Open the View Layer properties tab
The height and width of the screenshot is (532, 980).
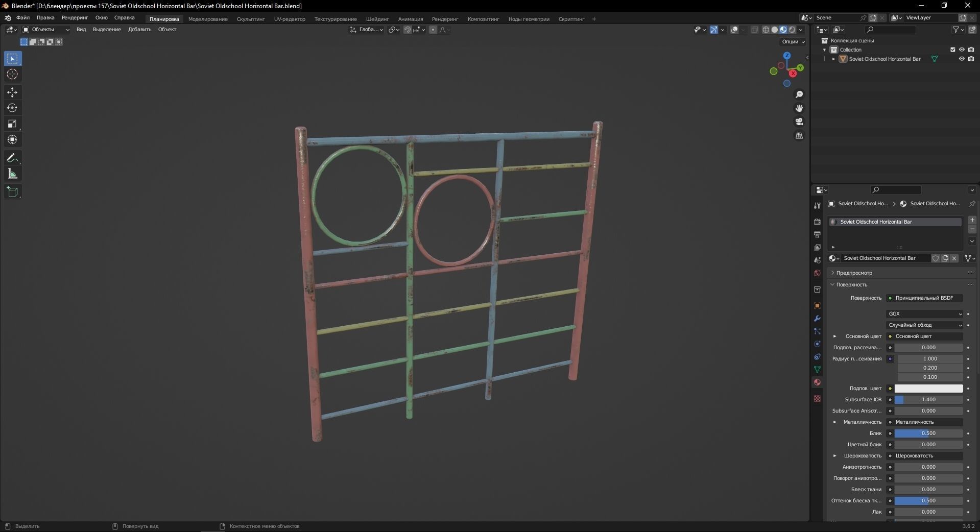[817, 247]
